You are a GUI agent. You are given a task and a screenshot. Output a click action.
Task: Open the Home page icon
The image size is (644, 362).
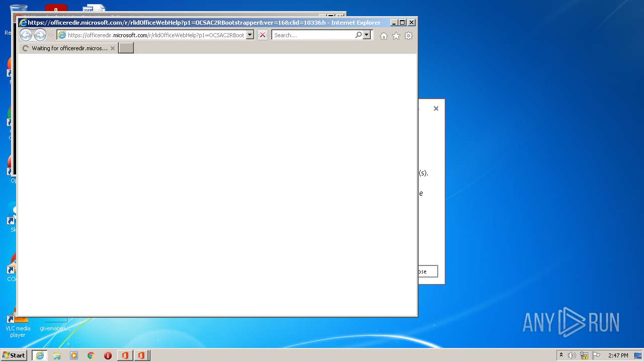coord(384,36)
